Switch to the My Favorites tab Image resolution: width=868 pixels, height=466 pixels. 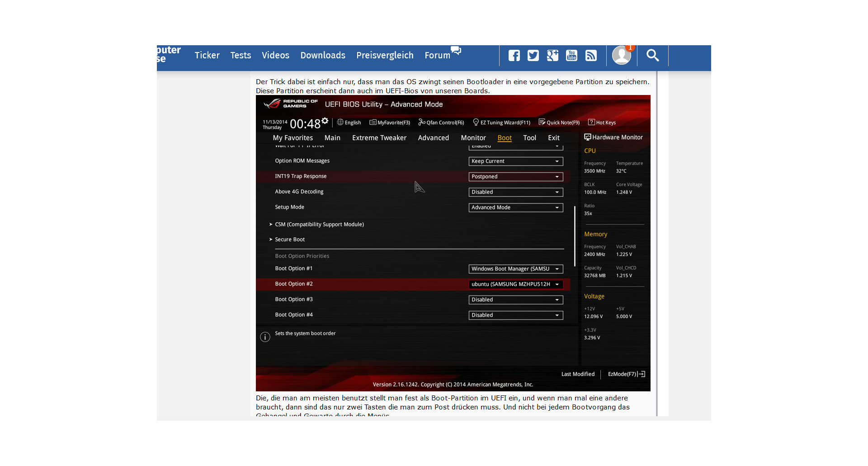click(293, 138)
